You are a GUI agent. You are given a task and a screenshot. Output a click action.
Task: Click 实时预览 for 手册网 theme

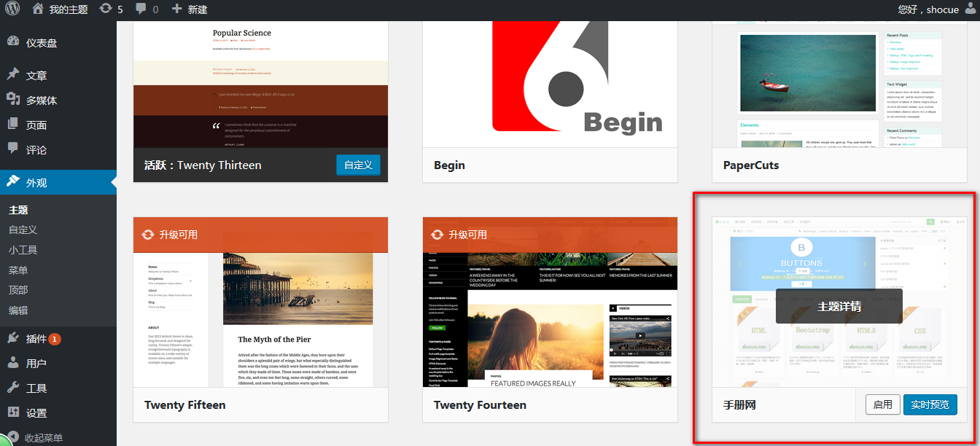[930, 404]
